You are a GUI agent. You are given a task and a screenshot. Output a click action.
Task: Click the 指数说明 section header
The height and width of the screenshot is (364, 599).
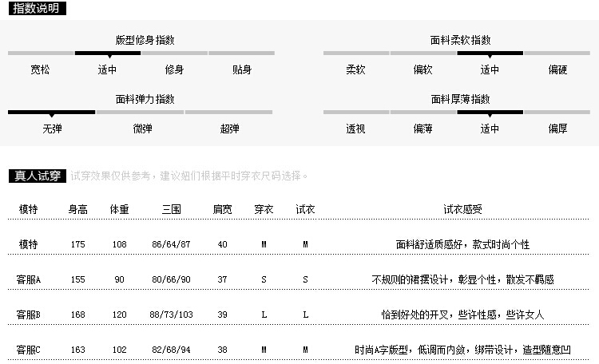pyautogui.click(x=37, y=8)
